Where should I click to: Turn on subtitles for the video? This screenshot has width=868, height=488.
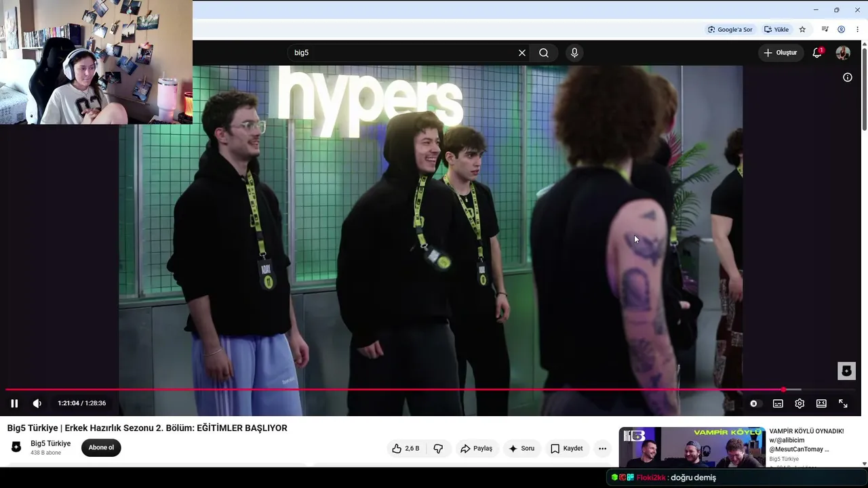point(778,403)
